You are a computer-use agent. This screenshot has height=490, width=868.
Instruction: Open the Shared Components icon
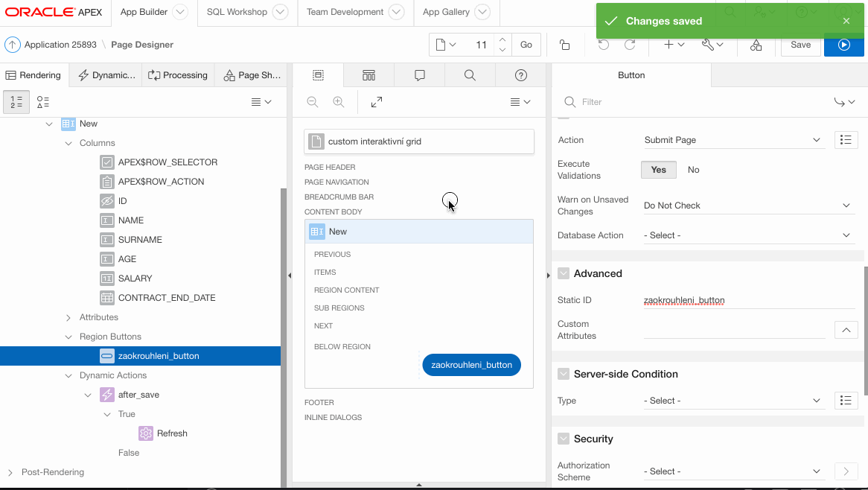tap(756, 45)
